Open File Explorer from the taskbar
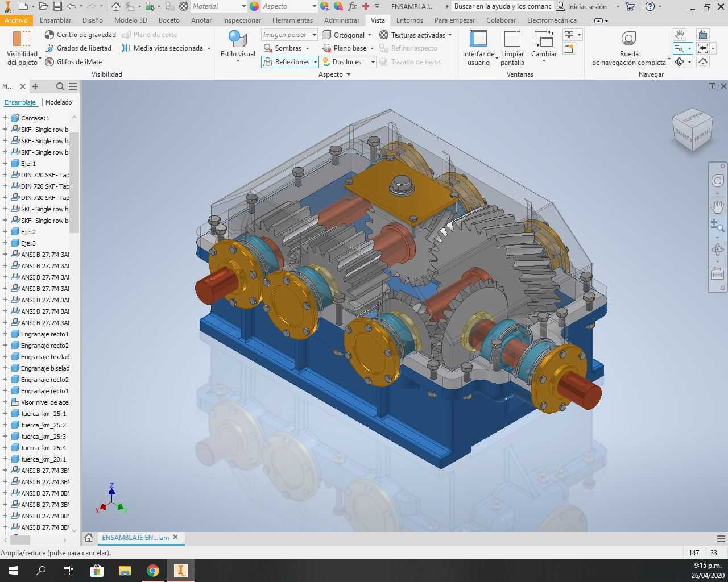 pyautogui.click(x=125, y=571)
